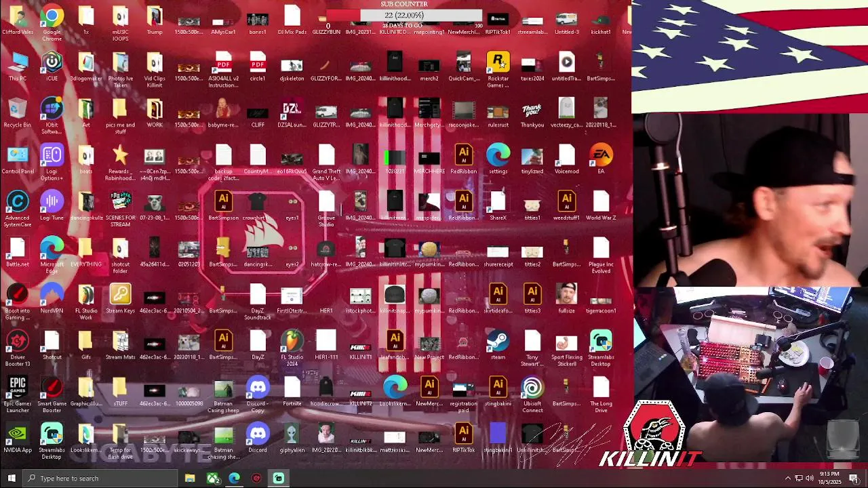Screen dimensions: 868x488
Task: Select the Grand Theft Auto V file
Action: [x=326, y=162]
